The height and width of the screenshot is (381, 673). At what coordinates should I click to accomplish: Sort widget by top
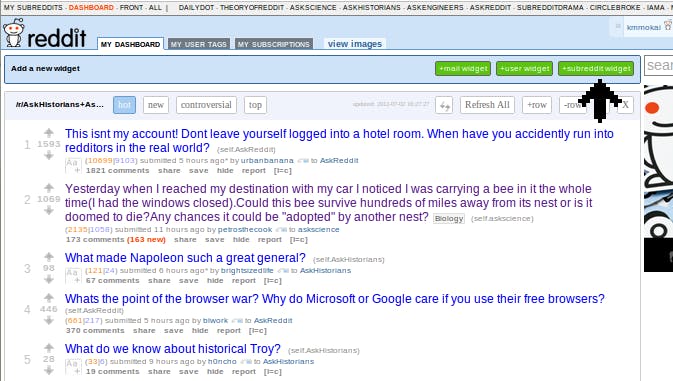click(255, 105)
